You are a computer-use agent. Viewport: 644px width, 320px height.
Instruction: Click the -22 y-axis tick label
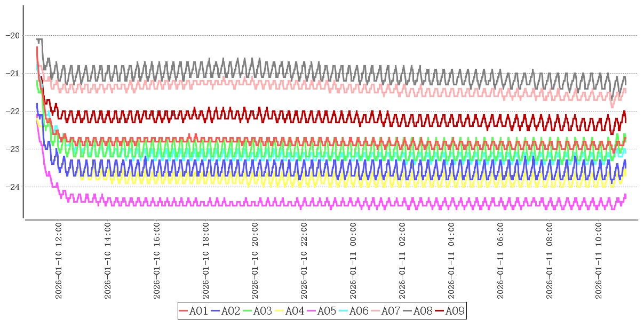[x=12, y=111]
